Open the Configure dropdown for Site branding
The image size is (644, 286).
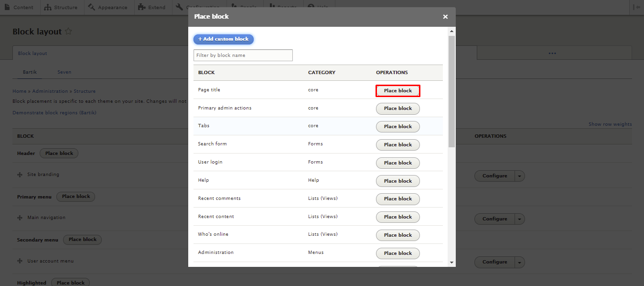tap(519, 176)
